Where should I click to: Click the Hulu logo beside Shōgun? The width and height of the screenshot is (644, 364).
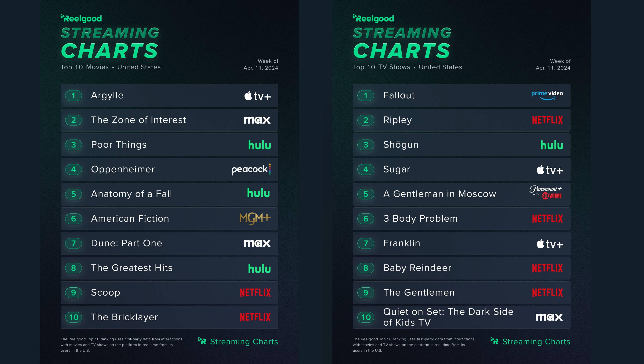tap(552, 145)
